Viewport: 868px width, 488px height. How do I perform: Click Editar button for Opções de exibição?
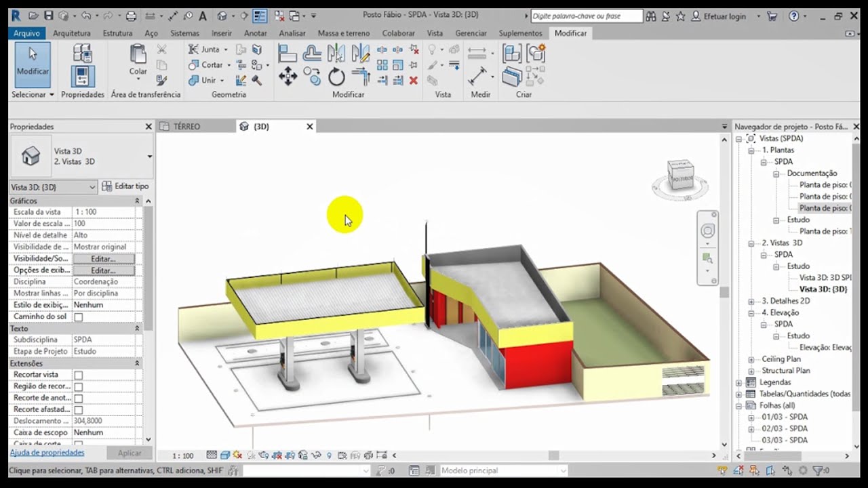pos(104,270)
